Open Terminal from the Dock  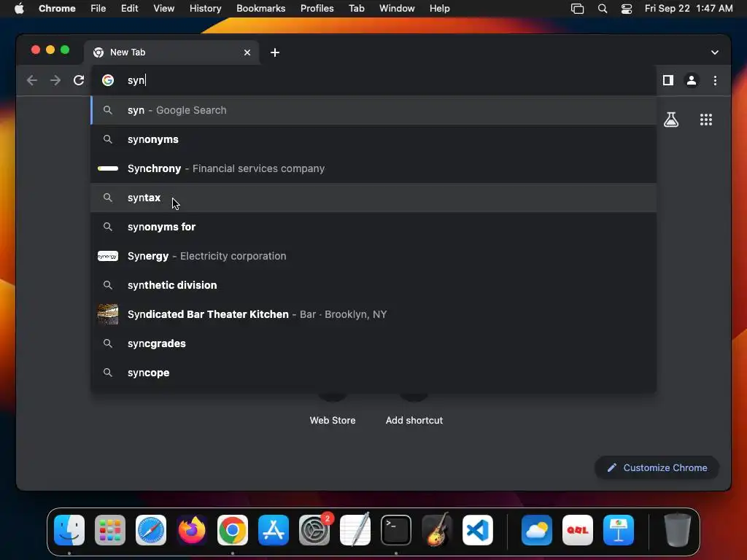(396, 530)
